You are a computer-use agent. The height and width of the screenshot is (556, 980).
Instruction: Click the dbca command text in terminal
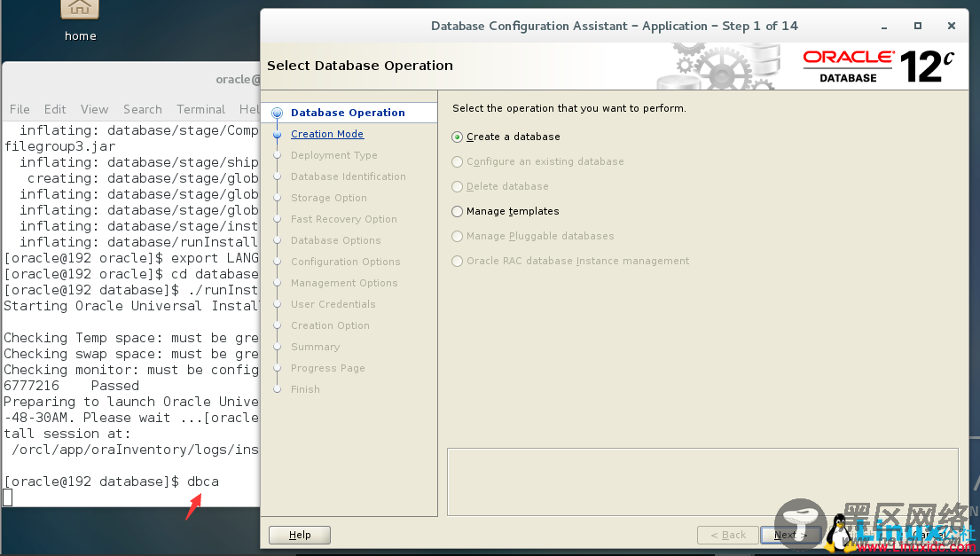[x=203, y=482]
